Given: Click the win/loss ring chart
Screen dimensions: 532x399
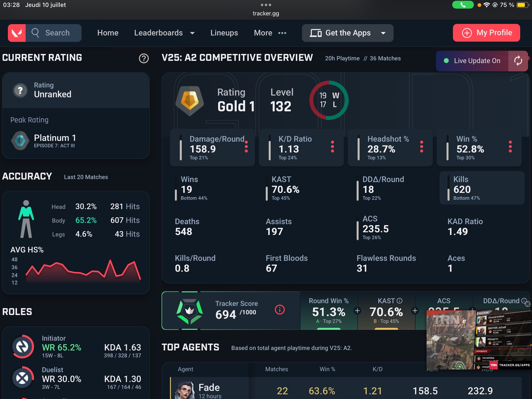Looking at the screenshot, I should [x=329, y=100].
